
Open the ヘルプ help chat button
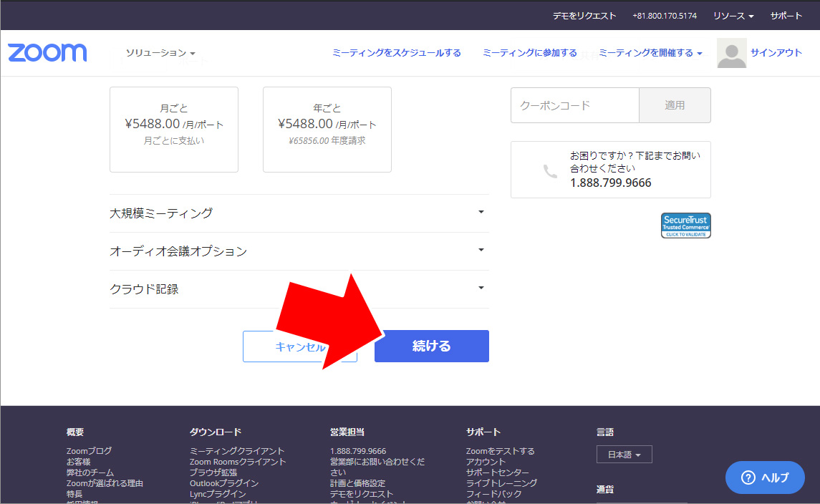point(765,478)
